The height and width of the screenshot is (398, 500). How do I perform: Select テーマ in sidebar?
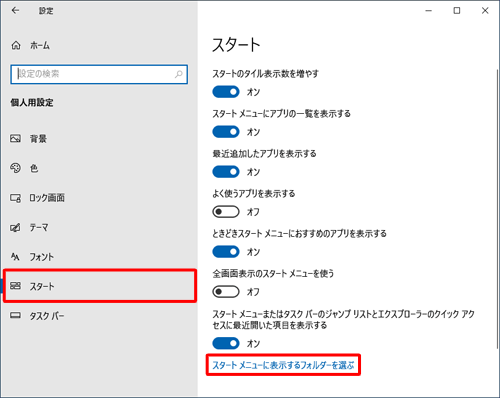pyautogui.click(x=99, y=227)
